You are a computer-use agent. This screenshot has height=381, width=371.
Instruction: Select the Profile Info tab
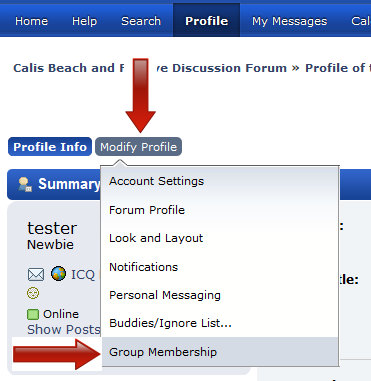coord(50,147)
